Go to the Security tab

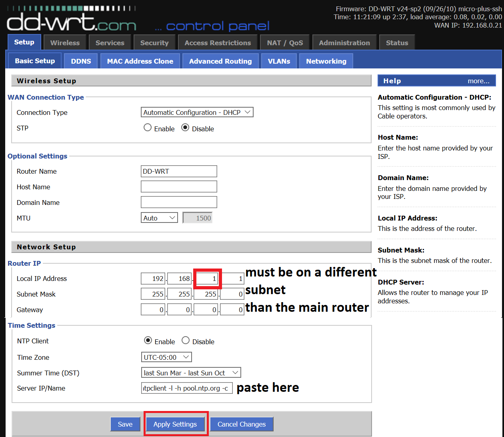click(154, 42)
